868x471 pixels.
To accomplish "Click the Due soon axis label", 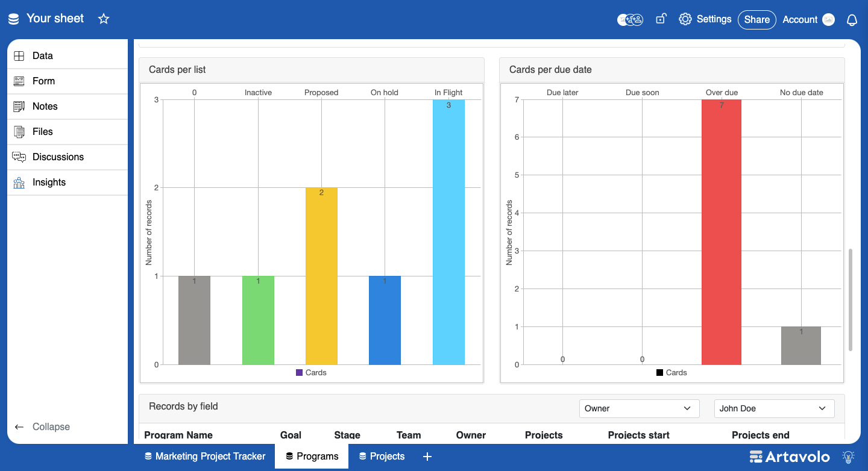I will coord(642,93).
